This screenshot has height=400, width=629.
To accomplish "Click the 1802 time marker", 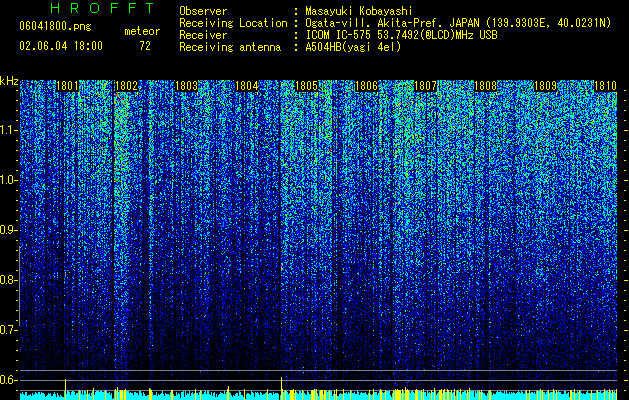I will point(126,86).
